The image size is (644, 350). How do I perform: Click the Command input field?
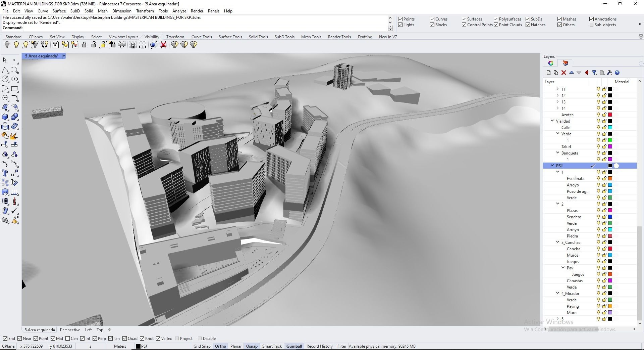(x=205, y=28)
